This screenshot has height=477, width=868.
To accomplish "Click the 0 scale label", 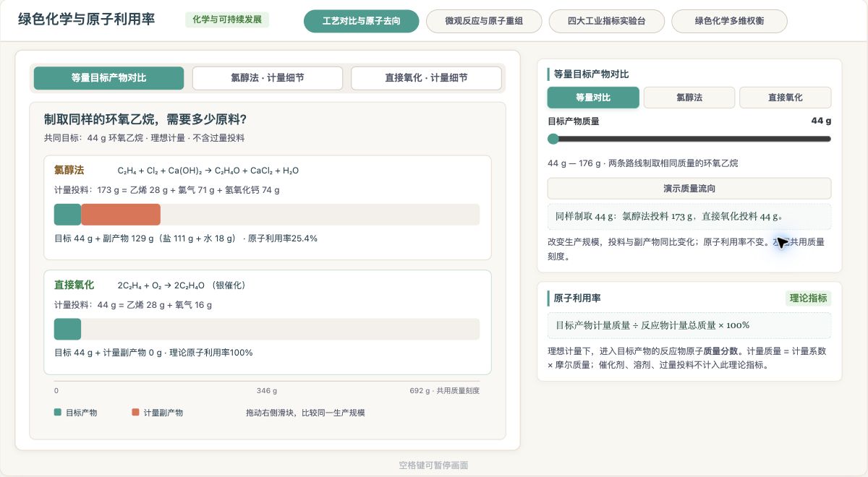I will coord(56,390).
